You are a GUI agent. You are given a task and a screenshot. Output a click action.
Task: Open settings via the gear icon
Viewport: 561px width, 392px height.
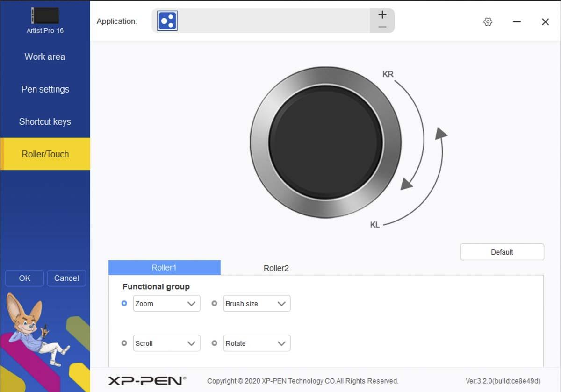pos(488,21)
